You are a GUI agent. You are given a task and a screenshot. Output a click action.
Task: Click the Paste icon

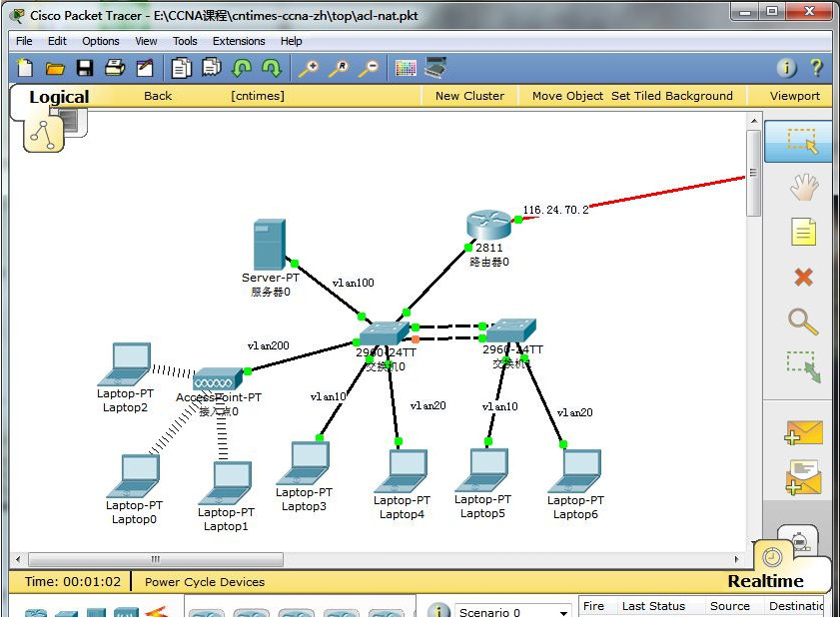[211, 68]
